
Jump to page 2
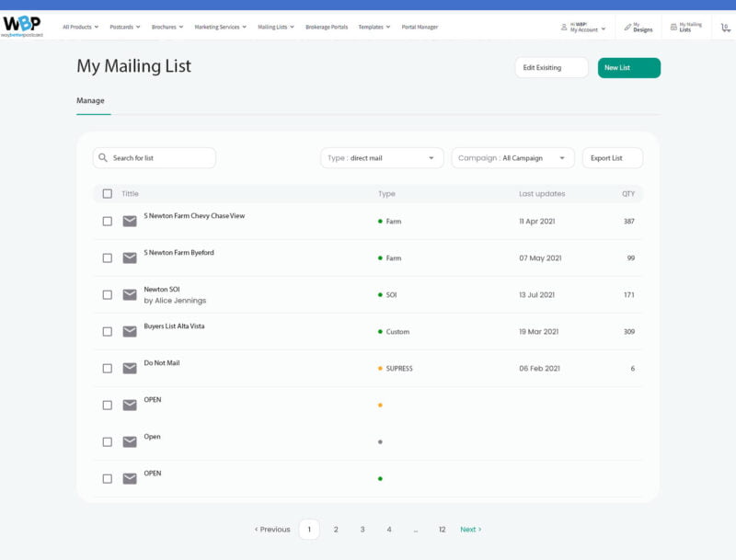336,529
